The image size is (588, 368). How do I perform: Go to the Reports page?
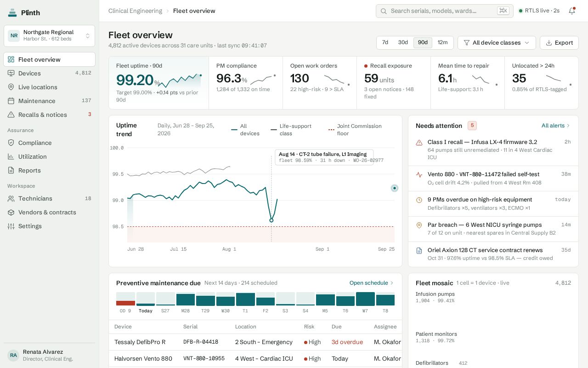click(50, 171)
